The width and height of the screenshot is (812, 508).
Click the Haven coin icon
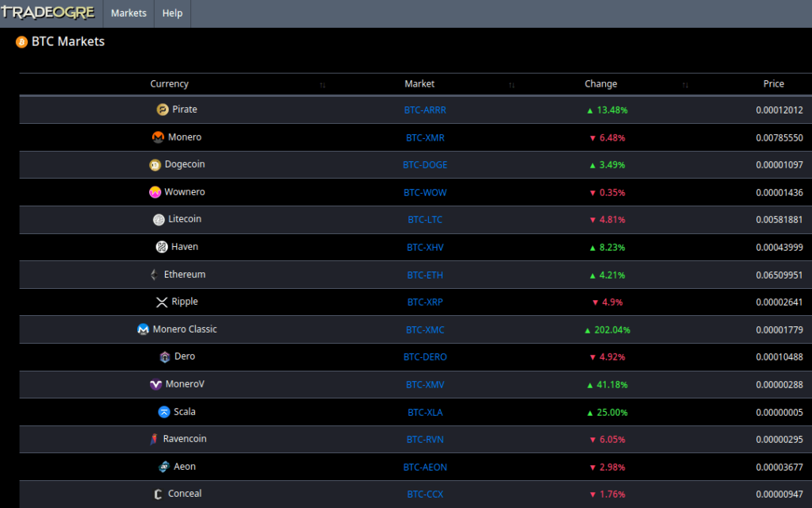(x=162, y=247)
